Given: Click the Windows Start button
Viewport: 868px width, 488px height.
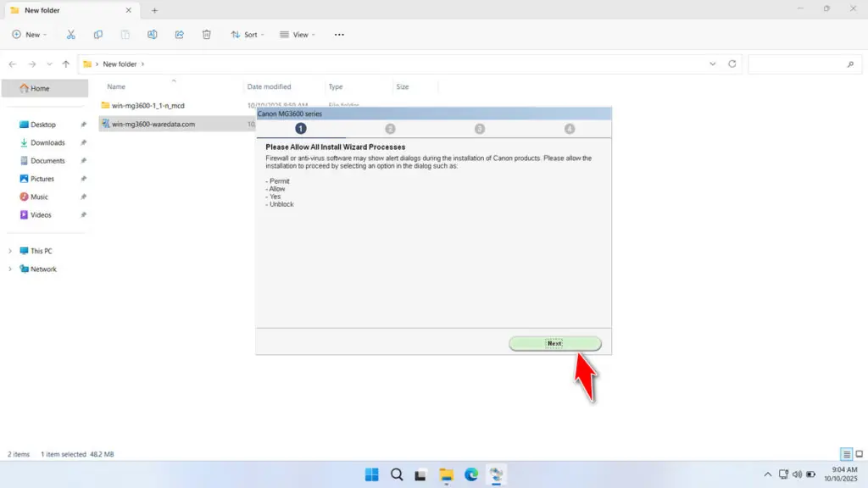Looking at the screenshot, I should pyautogui.click(x=371, y=474).
